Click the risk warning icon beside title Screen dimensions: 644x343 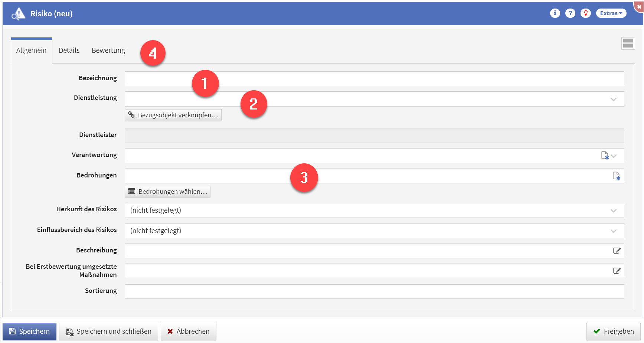pyautogui.click(x=18, y=14)
